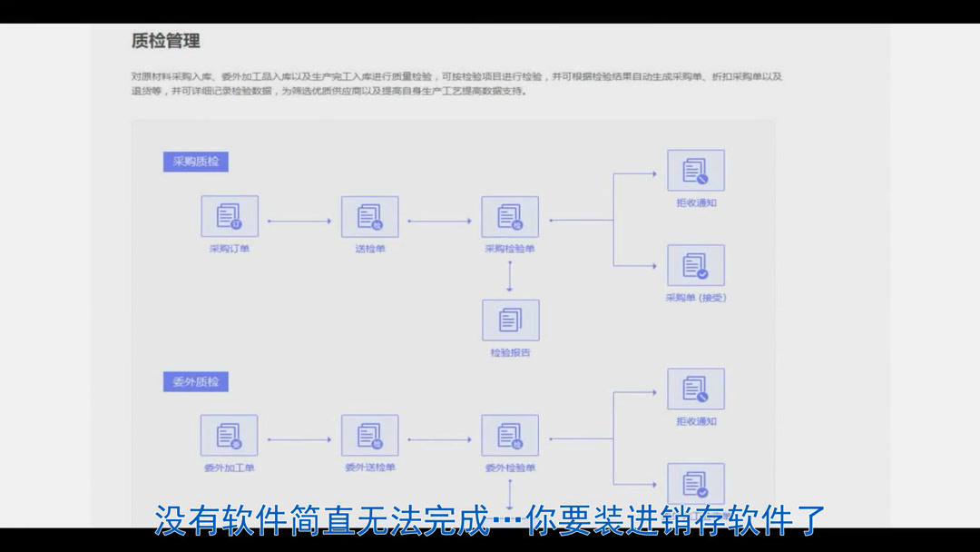This screenshot has width=980, height=552.
Task: Switch to the 采购质检 section label
Action: 195,162
